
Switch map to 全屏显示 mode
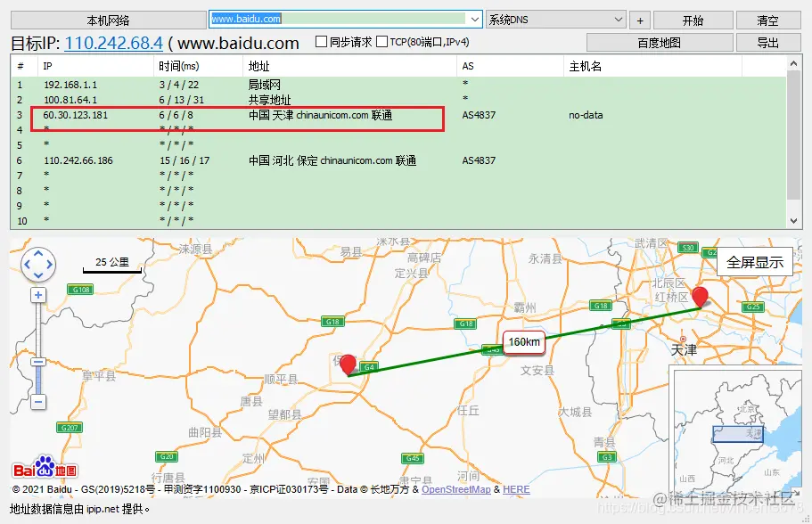(x=755, y=263)
